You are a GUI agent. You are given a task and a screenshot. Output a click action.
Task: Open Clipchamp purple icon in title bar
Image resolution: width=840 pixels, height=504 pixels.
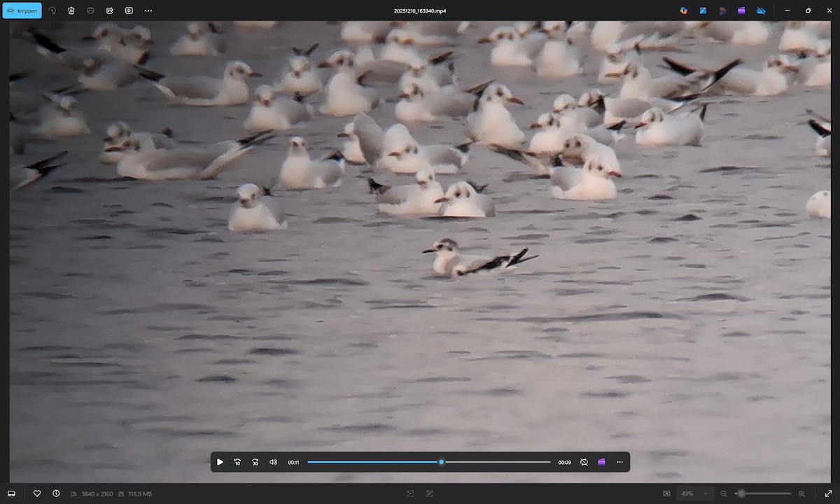point(741,10)
